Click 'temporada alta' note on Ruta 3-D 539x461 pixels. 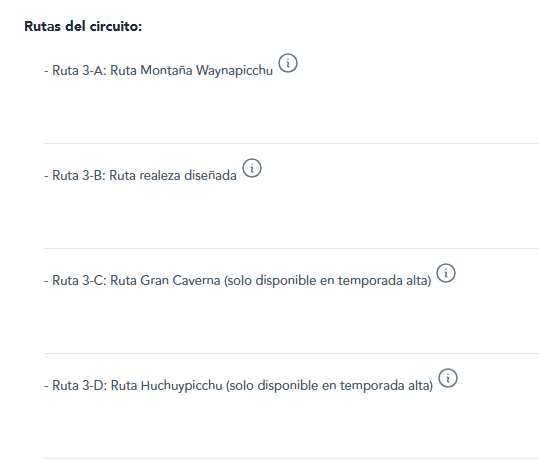(x=385, y=386)
